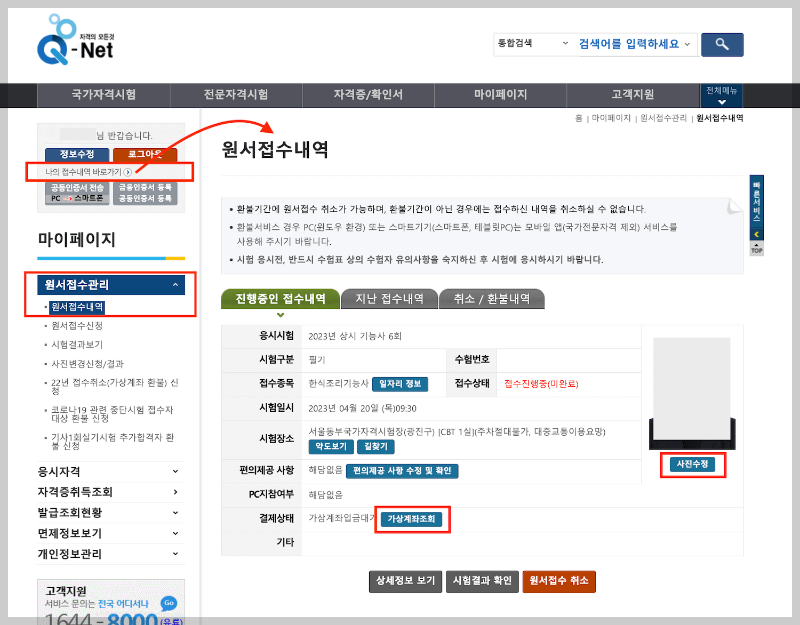The image size is (800, 625).
Task: Click the 원서접수 취소 button
Action: pos(558,580)
